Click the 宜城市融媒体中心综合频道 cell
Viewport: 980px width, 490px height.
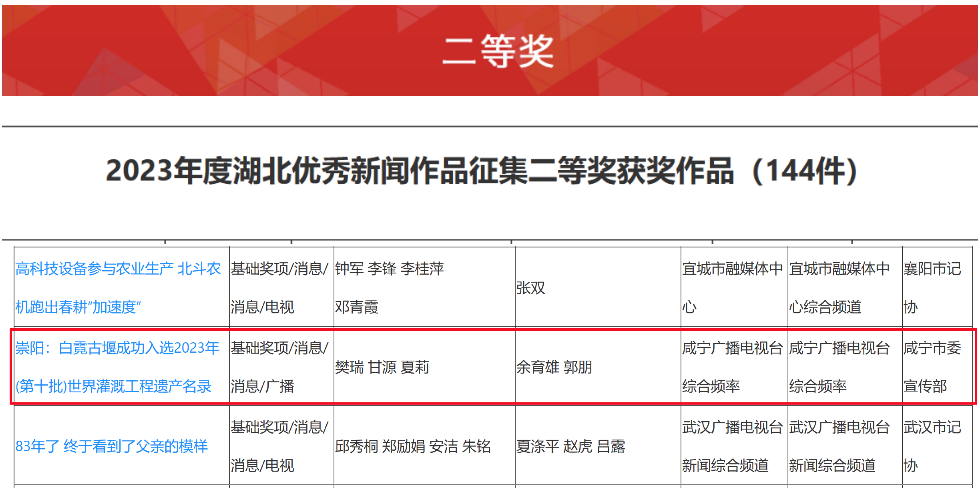839,288
